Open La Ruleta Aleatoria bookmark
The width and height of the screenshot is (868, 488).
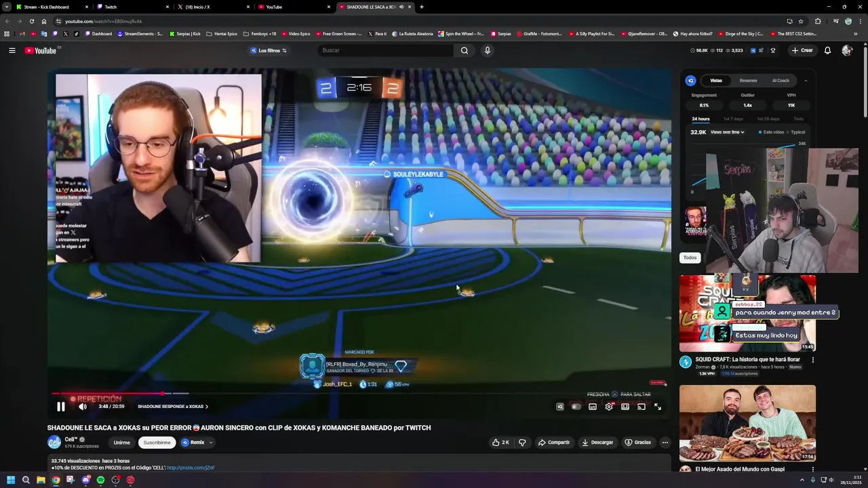[412, 34]
